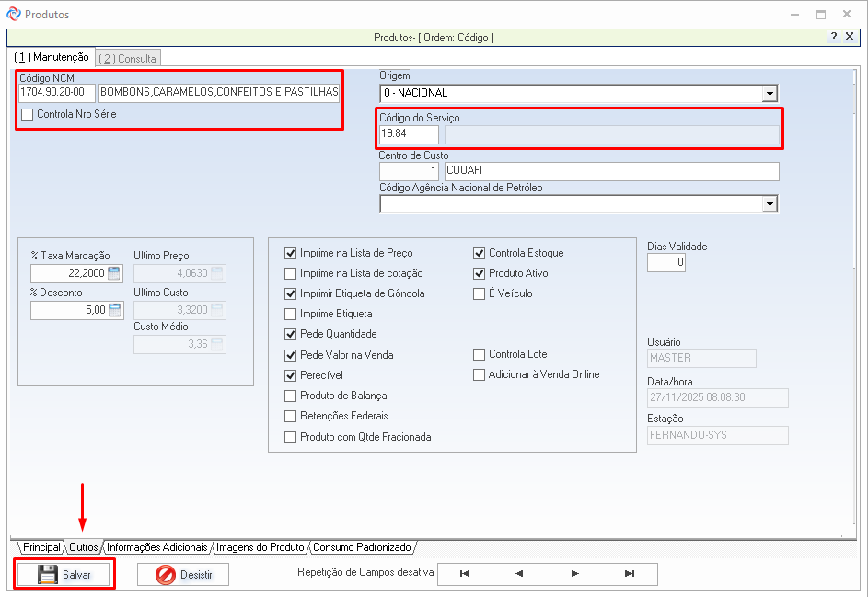868x597 pixels.
Task: Switch to the Consulta tab
Action: coord(129,58)
